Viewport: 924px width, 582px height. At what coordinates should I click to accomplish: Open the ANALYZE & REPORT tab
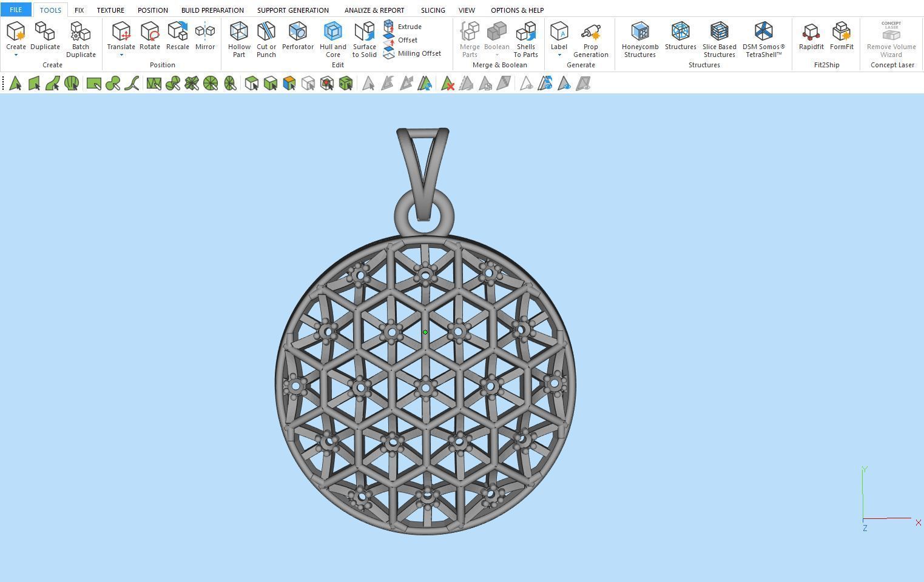pyautogui.click(x=374, y=10)
